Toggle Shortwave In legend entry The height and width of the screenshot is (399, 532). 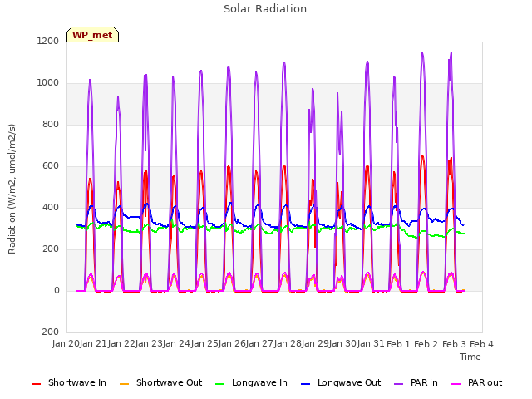click(69, 382)
